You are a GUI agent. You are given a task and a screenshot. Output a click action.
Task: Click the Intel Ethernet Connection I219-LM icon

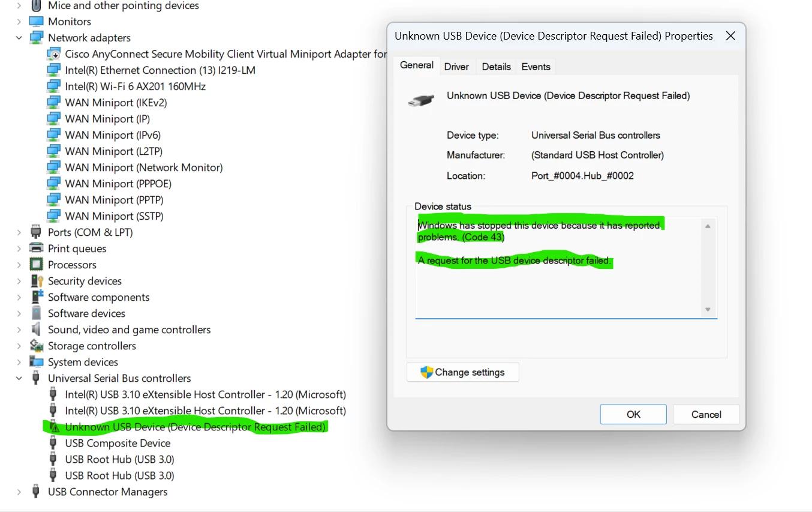53,70
